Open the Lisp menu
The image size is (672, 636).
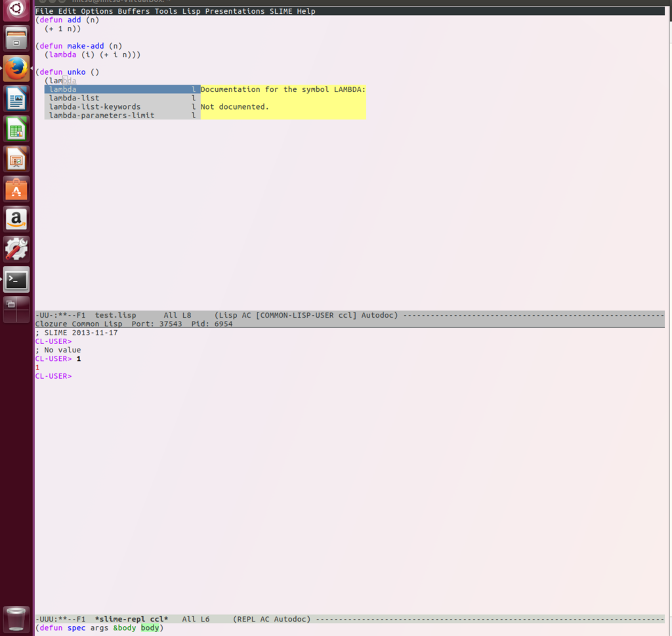point(191,11)
